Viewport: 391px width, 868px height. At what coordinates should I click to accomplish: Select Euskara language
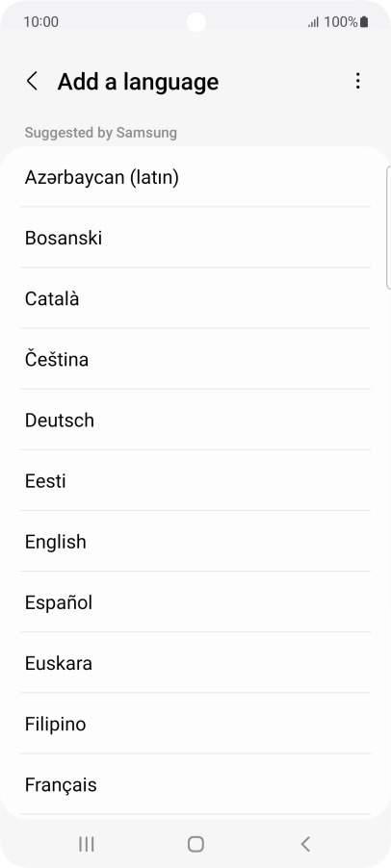tap(195, 663)
